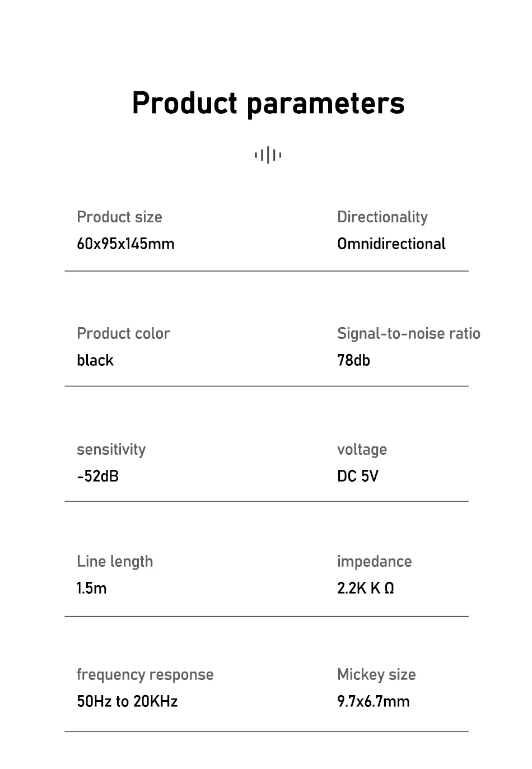This screenshot has height=769, width=532.
Task: Select the "Product size" label
Action: 119,217
